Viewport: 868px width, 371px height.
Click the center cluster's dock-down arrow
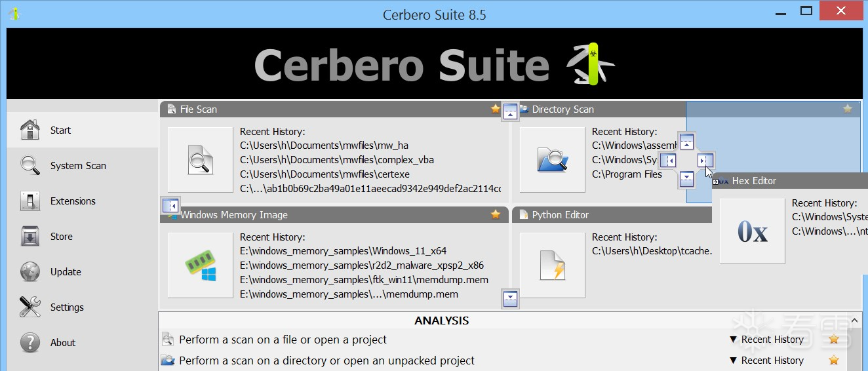click(686, 178)
